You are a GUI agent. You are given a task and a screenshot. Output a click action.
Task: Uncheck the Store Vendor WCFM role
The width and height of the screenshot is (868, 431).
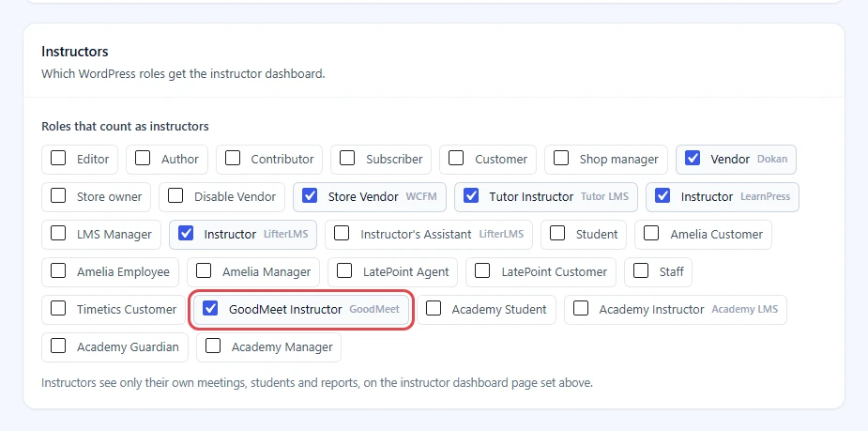pyautogui.click(x=310, y=196)
